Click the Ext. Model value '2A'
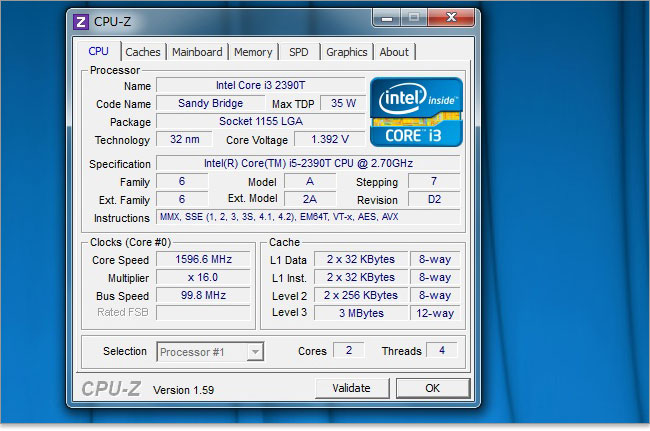Viewport: 650px width, 431px height. click(310, 199)
